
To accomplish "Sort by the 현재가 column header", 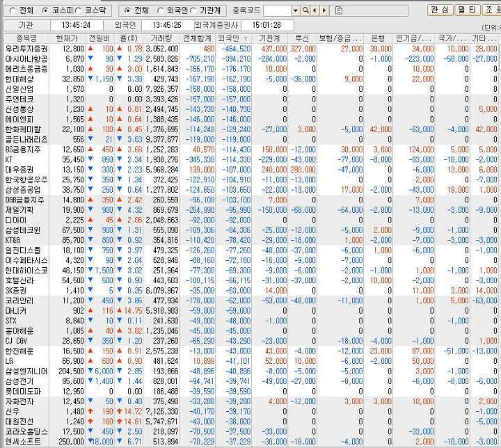I will click(67, 38).
